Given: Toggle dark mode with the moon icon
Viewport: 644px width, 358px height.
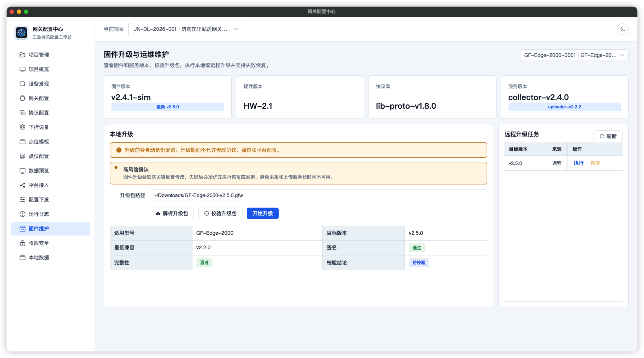Looking at the screenshot, I should [623, 29].
